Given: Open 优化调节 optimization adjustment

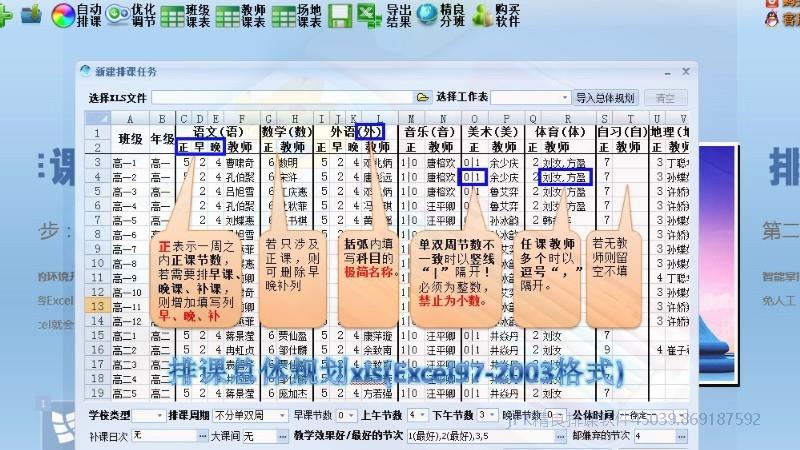Looking at the screenshot, I should pyautogui.click(x=131, y=15).
